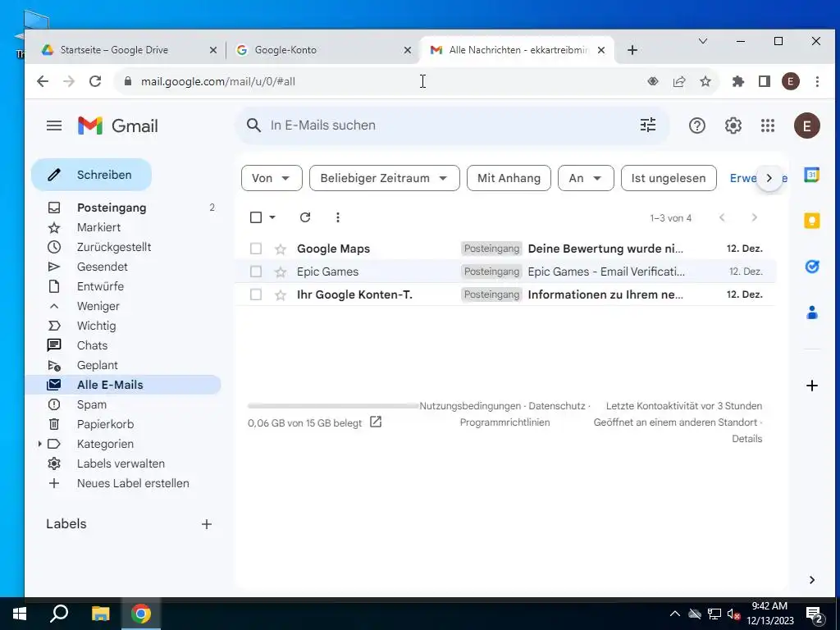The width and height of the screenshot is (840, 630).
Task: Show hidden system tray icons
Action: 674,614
